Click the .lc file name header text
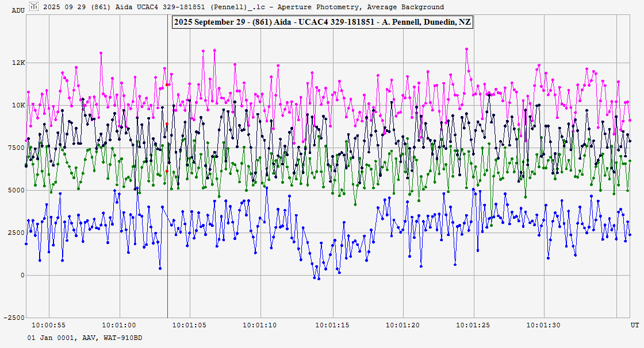The image size is (644, 348). click(243, 7)
